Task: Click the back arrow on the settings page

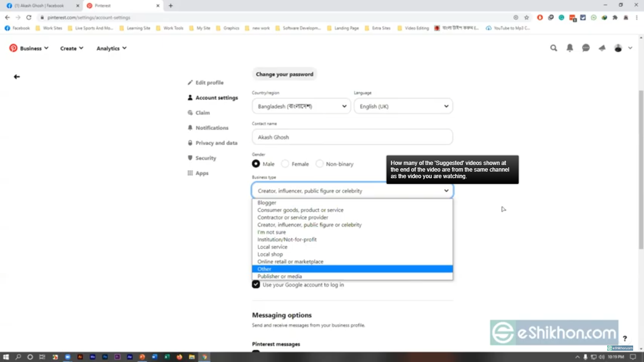Action: [17, 76]
